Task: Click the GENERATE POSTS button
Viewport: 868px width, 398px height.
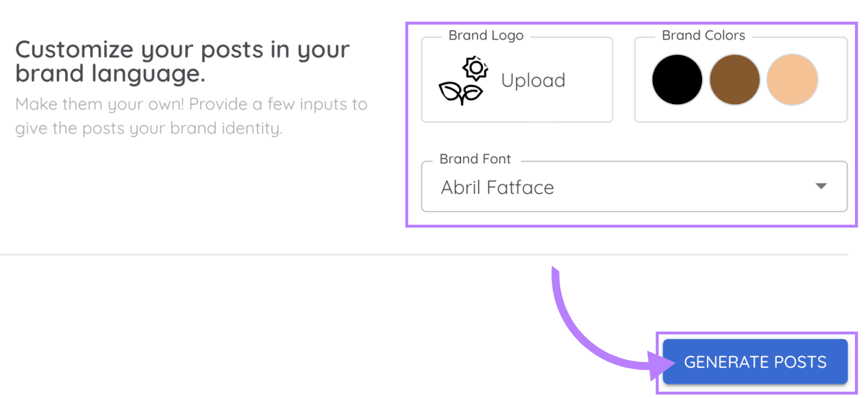Action: tap(755, 362)
